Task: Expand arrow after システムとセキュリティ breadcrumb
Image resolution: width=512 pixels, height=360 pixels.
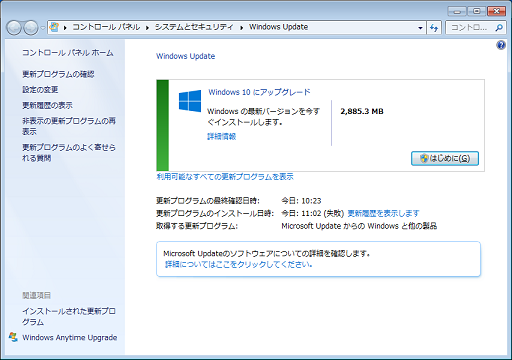Action: tap(241, 28)
